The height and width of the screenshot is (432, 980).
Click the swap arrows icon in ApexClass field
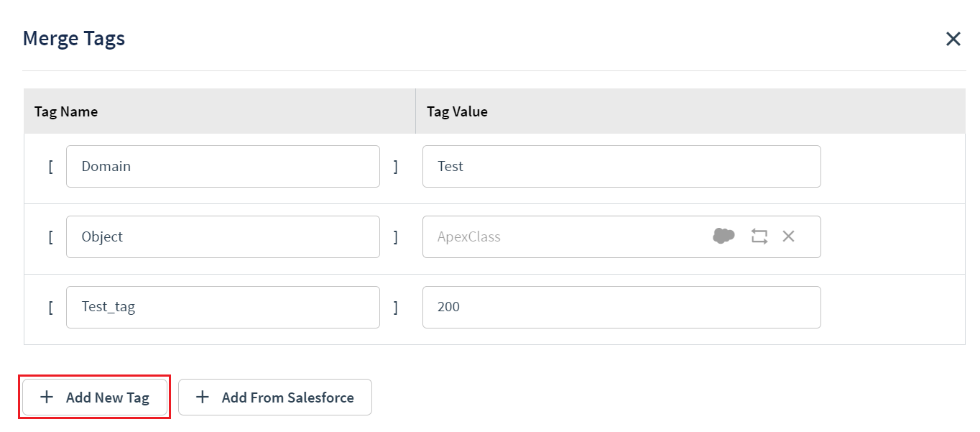[759, 236]
